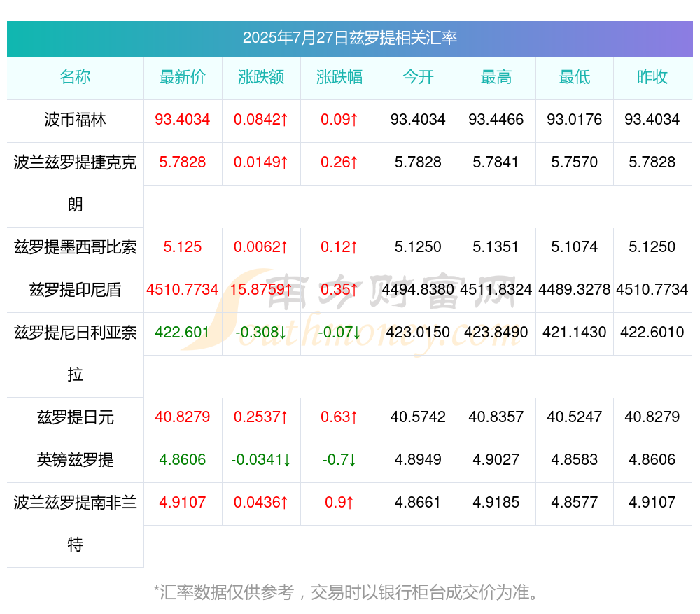This screenshot has width=700, height=614.
Task: Click change percent 0.63↑
Action: [339, 417]
